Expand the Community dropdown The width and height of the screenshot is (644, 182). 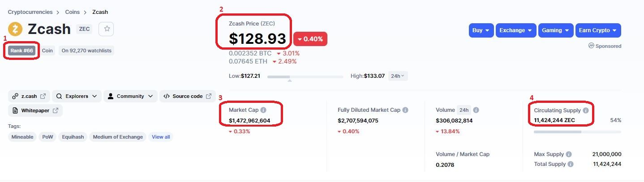click(130, 96)
